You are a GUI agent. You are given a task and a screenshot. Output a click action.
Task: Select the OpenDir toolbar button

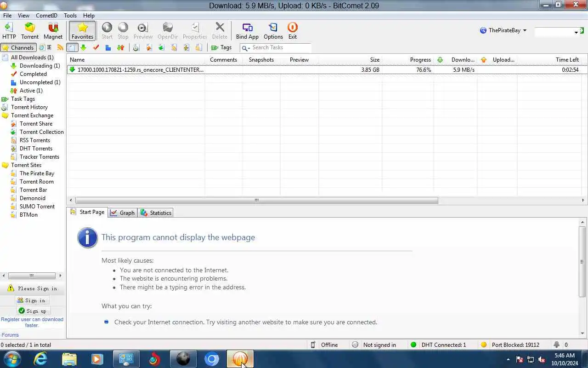[x=168, y=31]
